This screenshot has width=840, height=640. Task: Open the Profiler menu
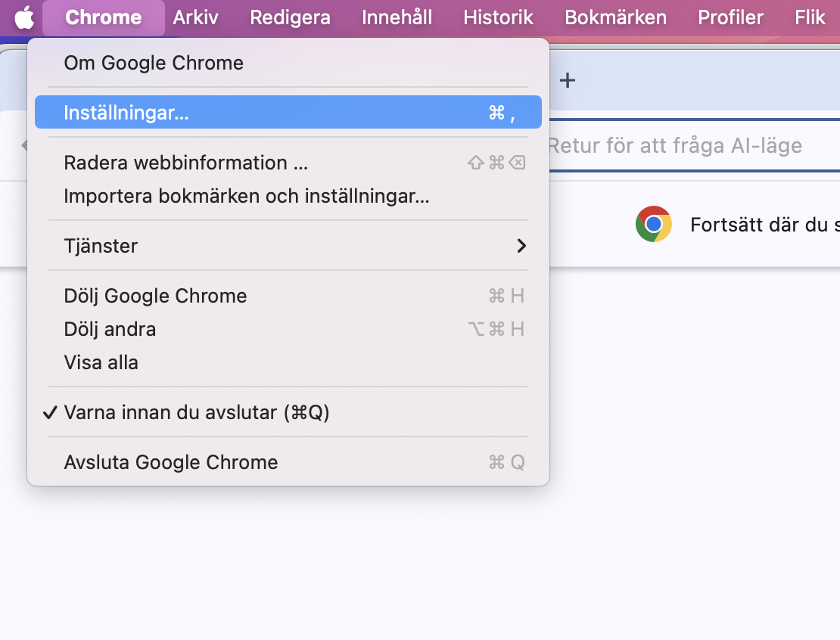click(x=731, y=17)
